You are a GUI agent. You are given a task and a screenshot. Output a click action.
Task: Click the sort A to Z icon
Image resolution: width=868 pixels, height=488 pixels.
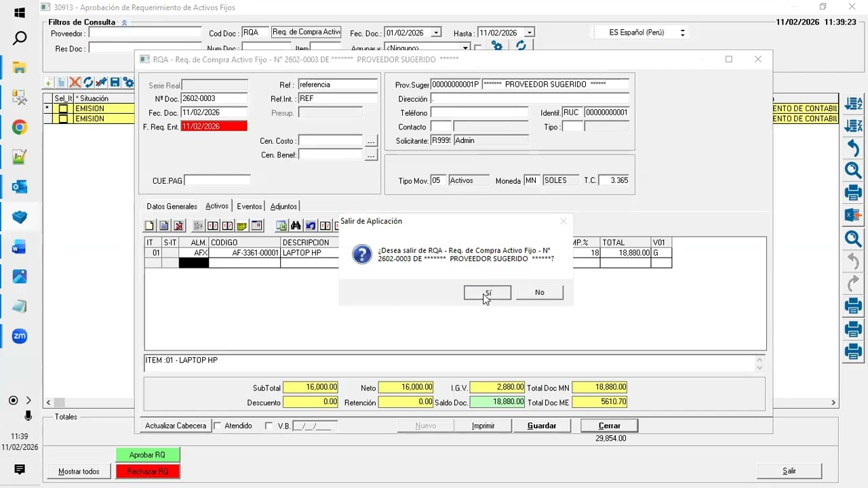853,104
